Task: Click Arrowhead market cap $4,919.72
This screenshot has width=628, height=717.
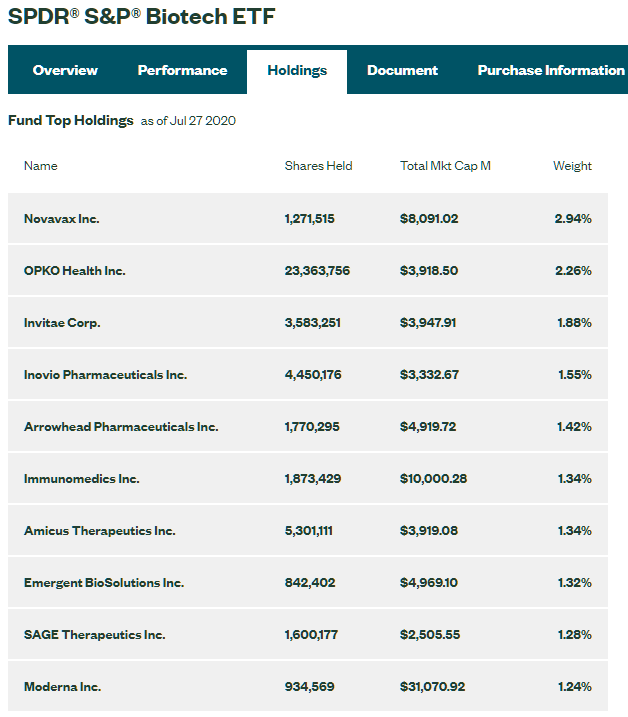Action: pyautogui.click(x=428, y=427)
